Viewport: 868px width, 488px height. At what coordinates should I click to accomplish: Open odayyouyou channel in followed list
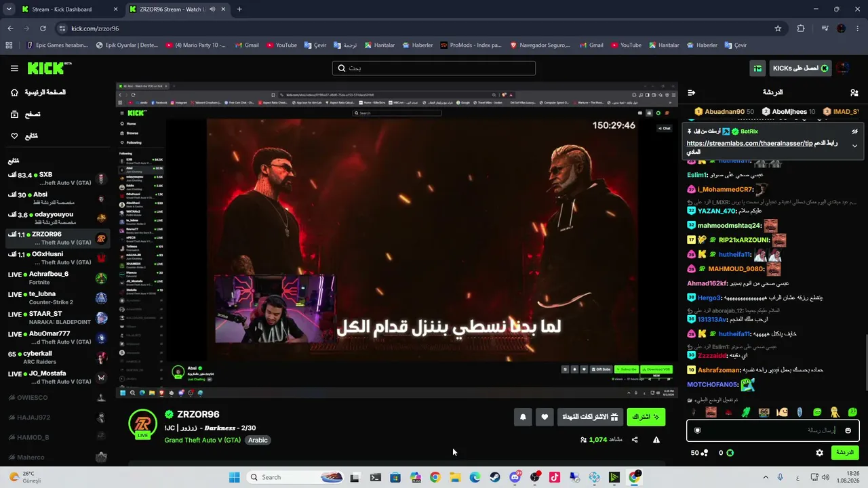click(x=58, y=218)
